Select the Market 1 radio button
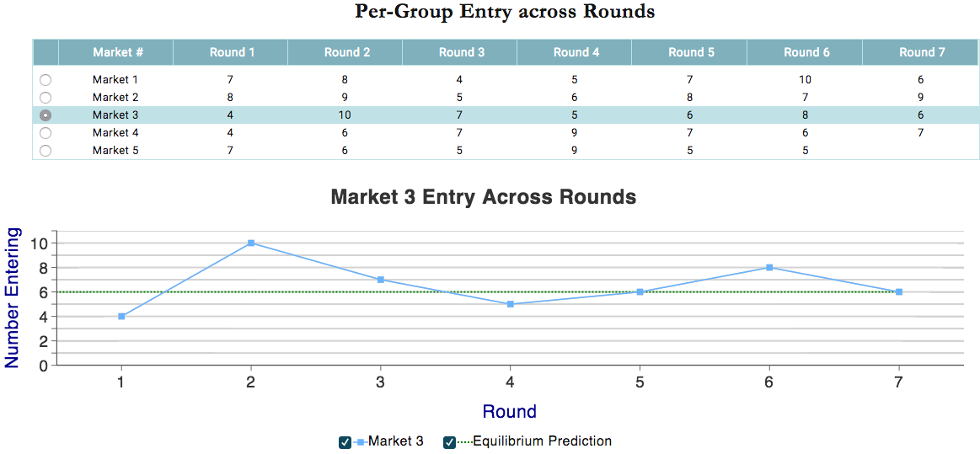The image size is (980, 454). (x=46, y=80)
